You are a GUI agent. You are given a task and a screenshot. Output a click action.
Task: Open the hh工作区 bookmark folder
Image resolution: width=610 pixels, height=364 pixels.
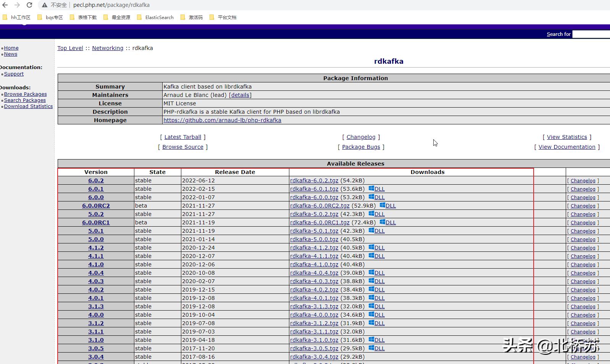[16, 17]
